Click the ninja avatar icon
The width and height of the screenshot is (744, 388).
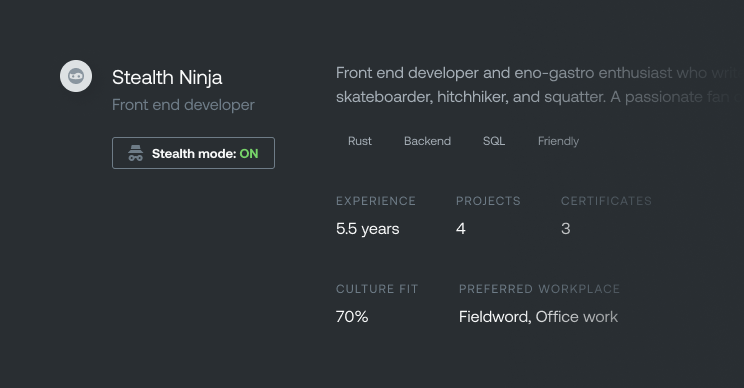(76, 76)
